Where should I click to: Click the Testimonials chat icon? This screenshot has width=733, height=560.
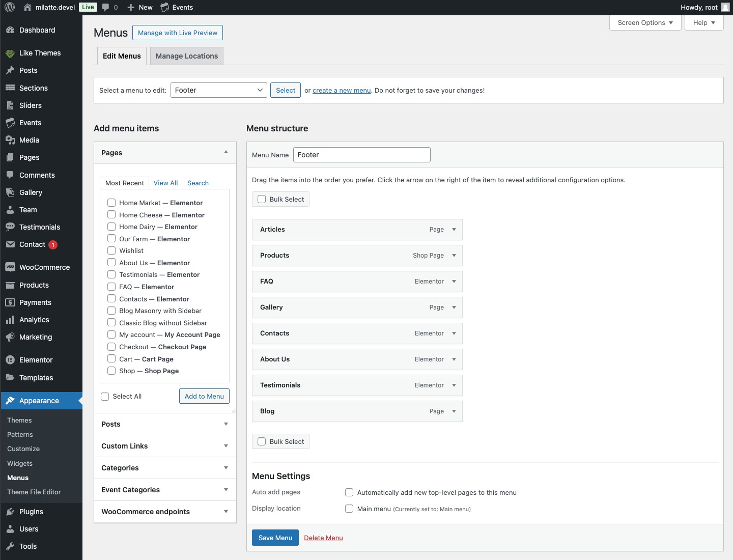pyautogui.click(x=10, y=227)
